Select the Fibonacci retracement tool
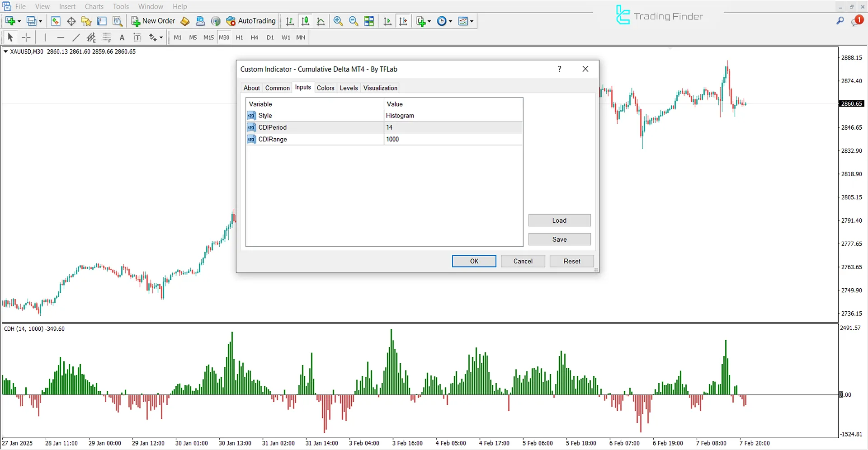This screenshot has width=868, height=450. 107,37
